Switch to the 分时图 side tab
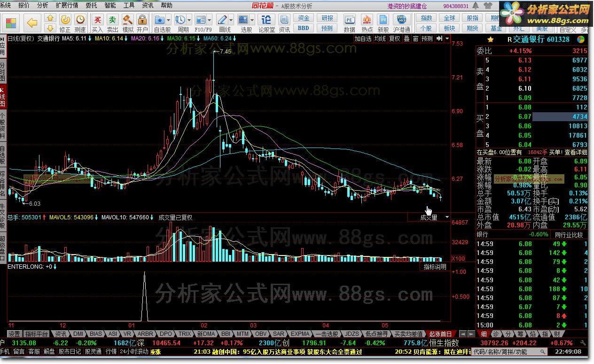This screenshot has width=594, height=364. tap(3, 72)
